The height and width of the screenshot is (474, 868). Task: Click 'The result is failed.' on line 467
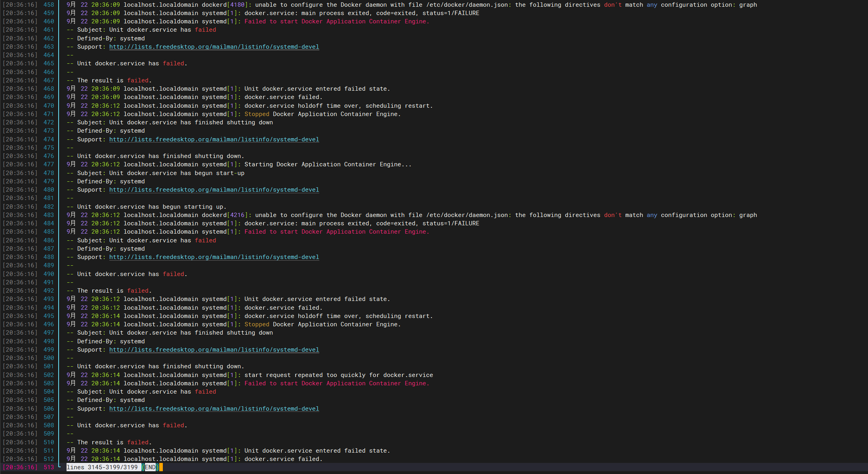pos(114,80)
